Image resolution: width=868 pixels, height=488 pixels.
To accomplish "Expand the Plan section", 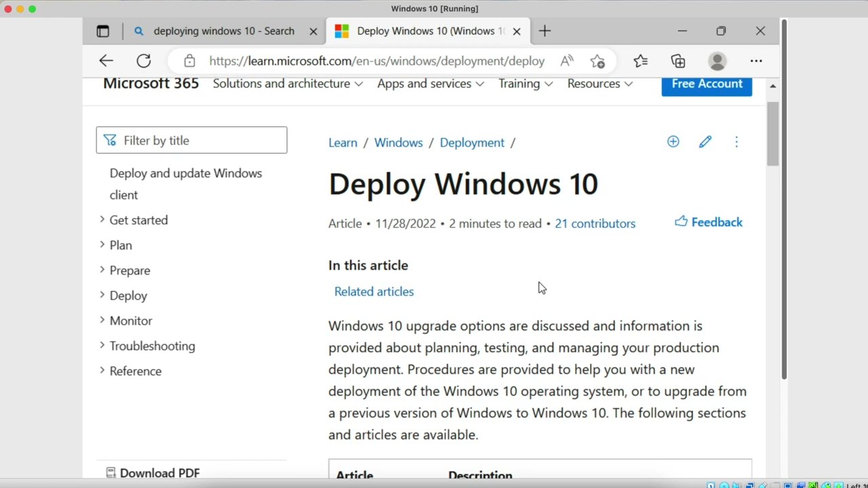I will (121, 245).
